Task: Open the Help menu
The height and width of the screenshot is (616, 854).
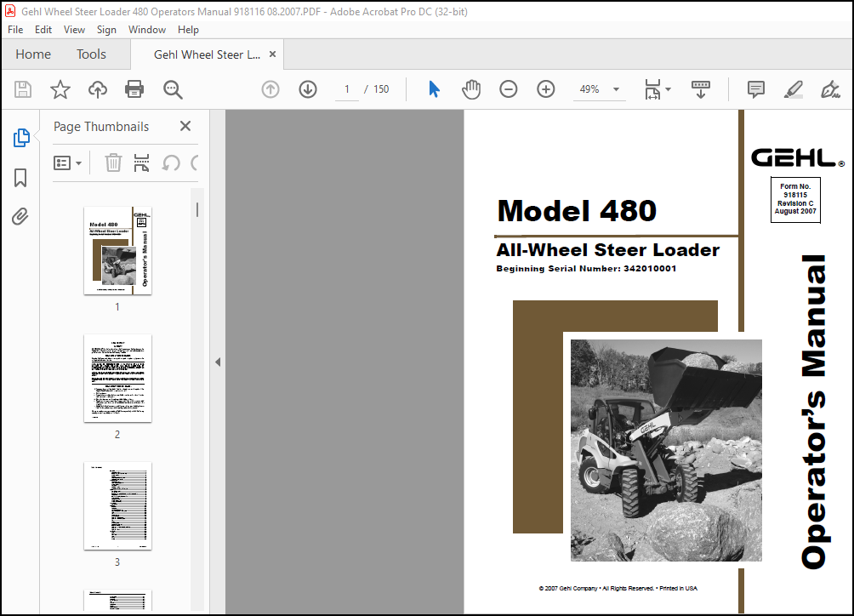Action: click(x=188, y=30)
